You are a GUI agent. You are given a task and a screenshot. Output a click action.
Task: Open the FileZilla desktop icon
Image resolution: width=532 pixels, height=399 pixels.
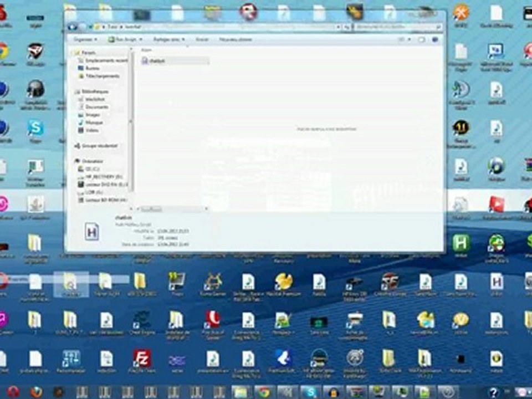tap(142, 359)
